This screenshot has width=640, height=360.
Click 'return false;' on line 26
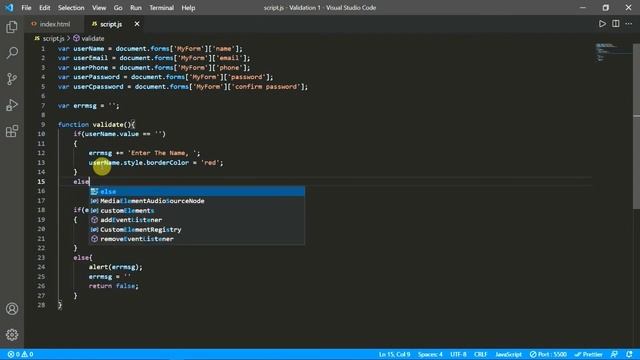pyautogui.click(x=113, y=286)
